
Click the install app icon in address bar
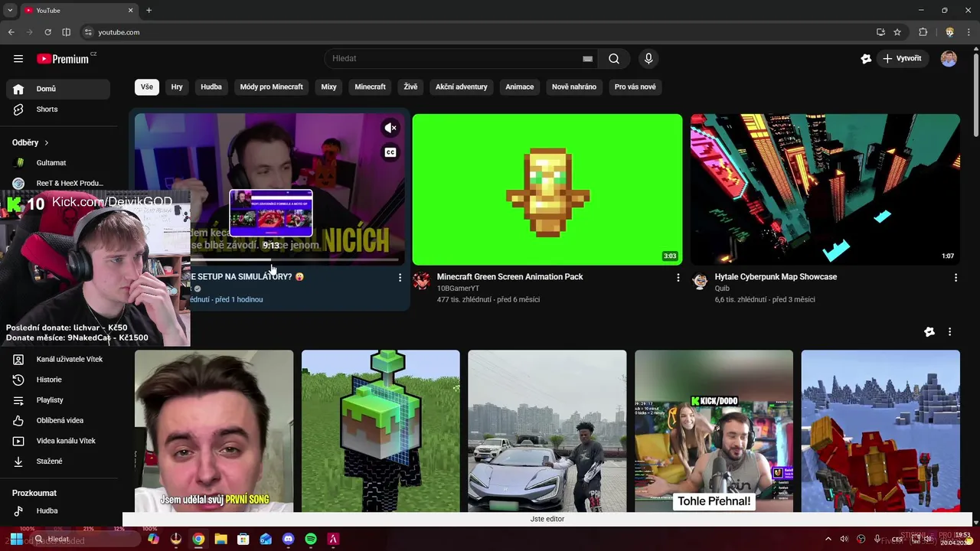pos(880,32)
